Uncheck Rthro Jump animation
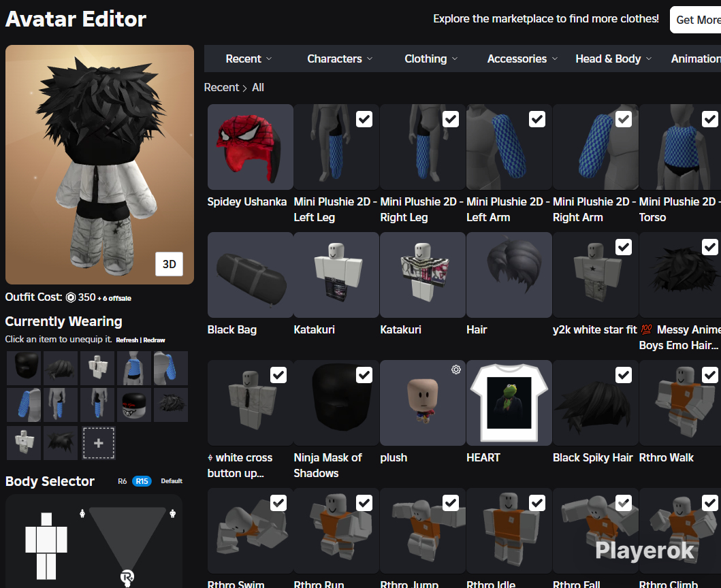721x588 pixels. [451, 503]
